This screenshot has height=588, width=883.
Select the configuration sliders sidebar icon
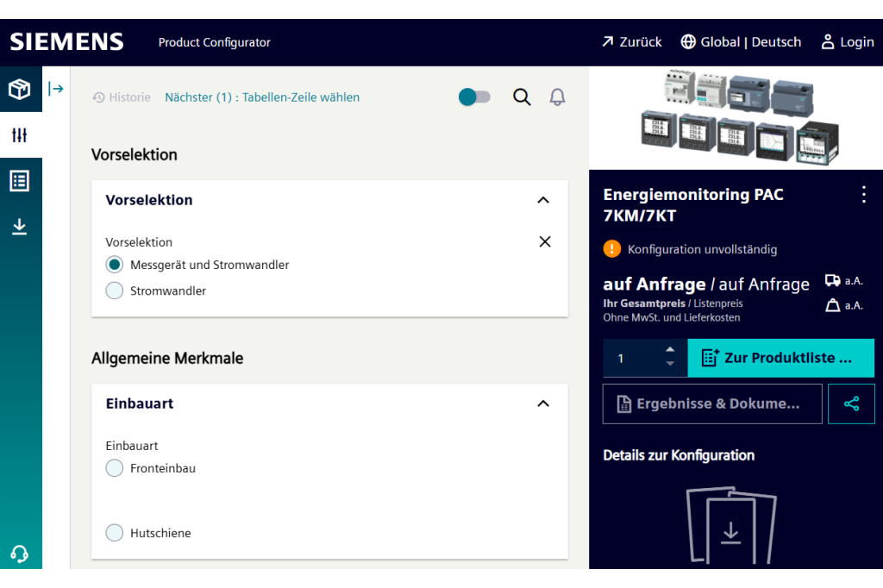point(20,135)
